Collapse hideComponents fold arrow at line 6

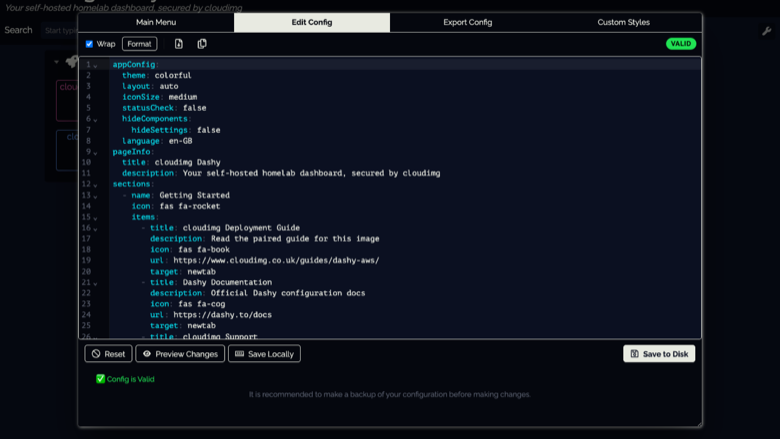tap(95, 119)
